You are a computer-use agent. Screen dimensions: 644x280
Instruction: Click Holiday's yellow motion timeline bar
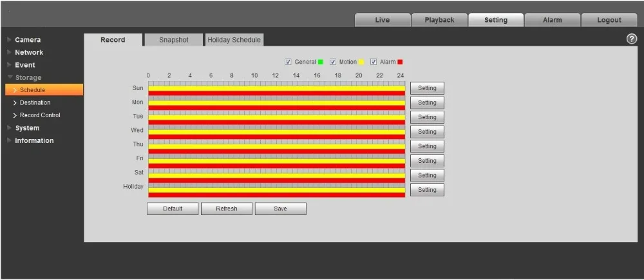[x=276, y=190]
